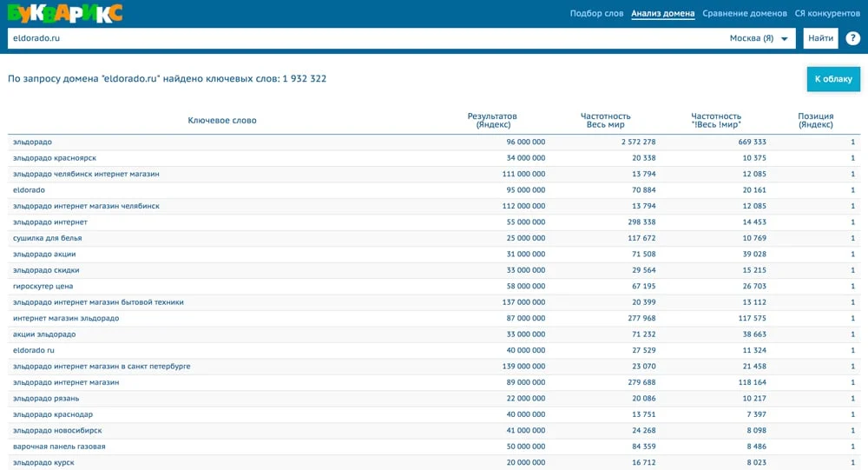
Task: Select keyword эльдорадо челябинск интернет магазин
Action: point(86,174)
